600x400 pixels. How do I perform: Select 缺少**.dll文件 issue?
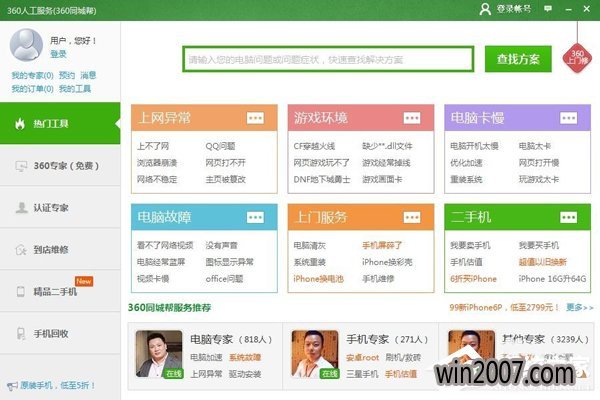387,146
